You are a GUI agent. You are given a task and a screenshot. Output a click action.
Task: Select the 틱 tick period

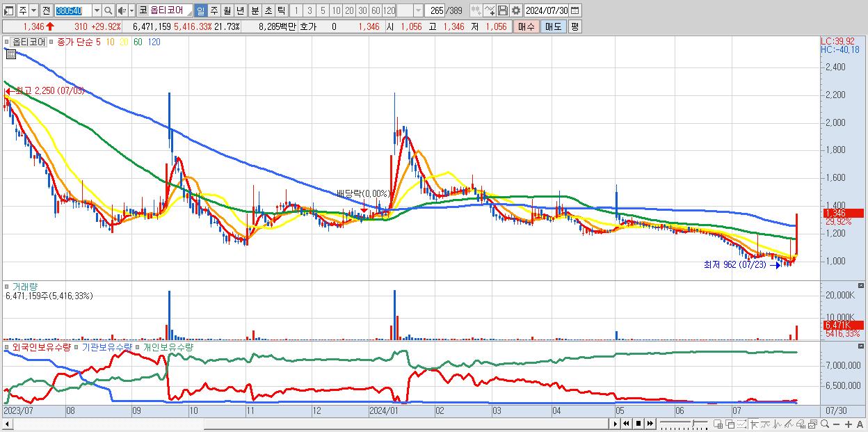pyautogui.click(x=281, y=11)
